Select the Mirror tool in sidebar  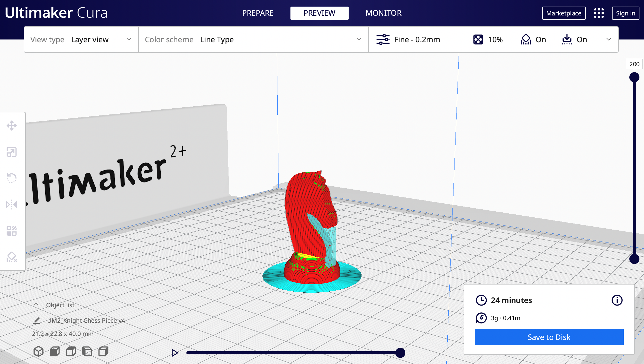pyautogui.click(x=12, y=204)
